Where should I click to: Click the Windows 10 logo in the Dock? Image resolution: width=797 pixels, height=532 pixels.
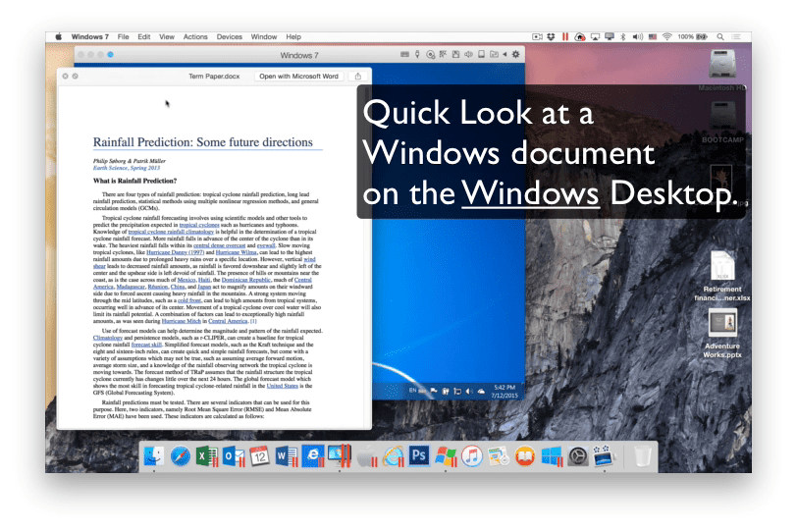point(552,455)
